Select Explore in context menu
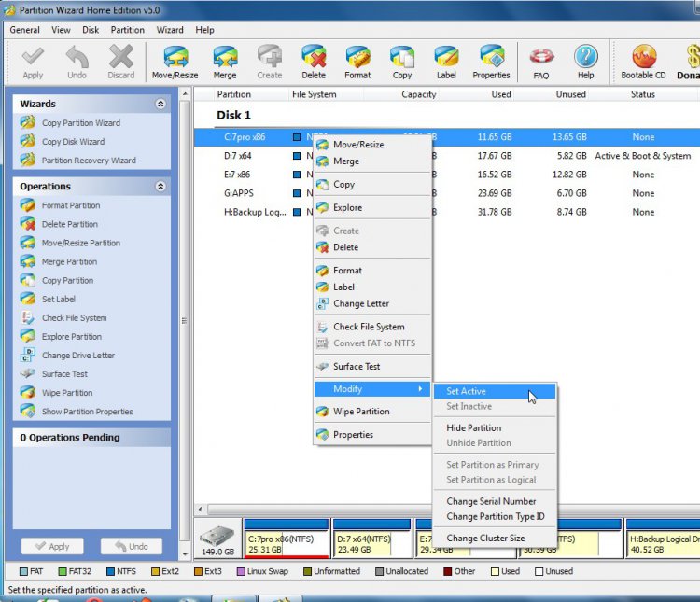Viewport: 700px width, 602px height. [372, 207]
